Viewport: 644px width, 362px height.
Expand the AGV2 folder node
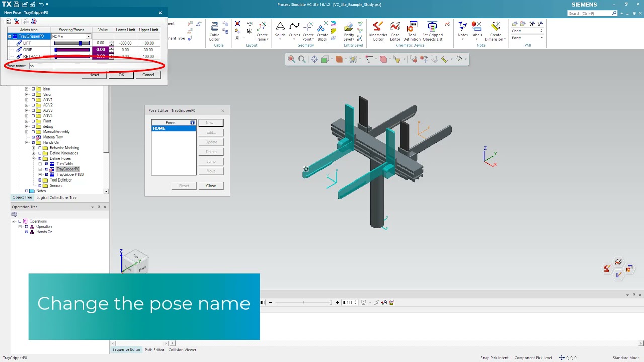tap(27, 105)
